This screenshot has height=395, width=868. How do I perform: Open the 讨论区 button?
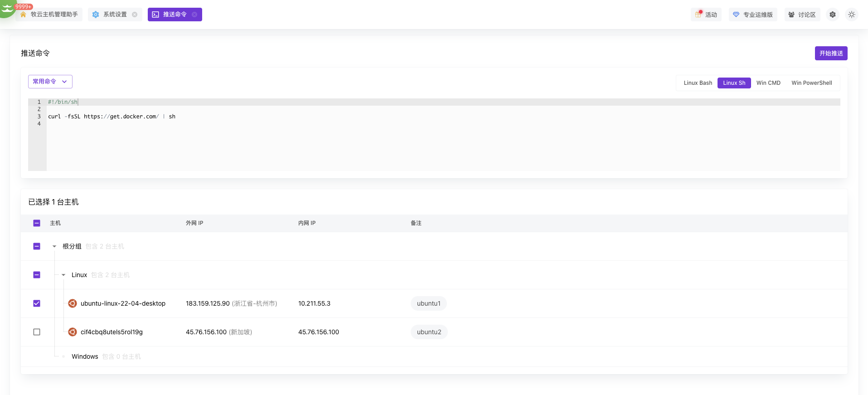point(802,15)
